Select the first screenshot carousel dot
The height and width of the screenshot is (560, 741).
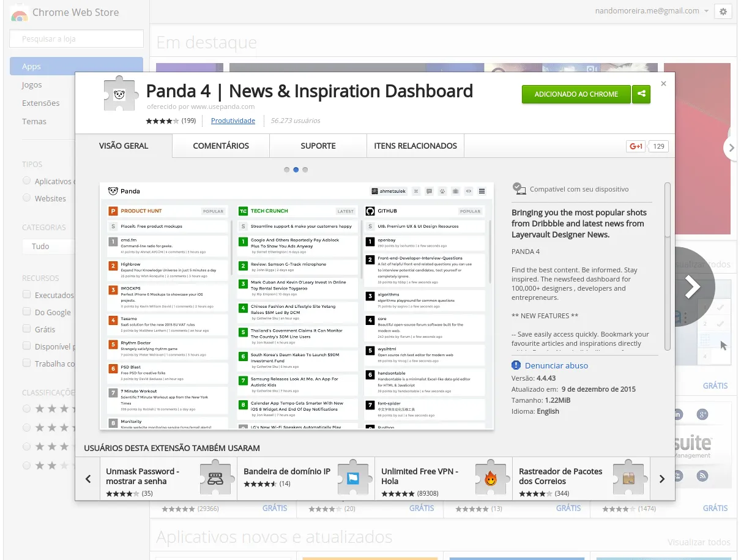pos(286,170)
